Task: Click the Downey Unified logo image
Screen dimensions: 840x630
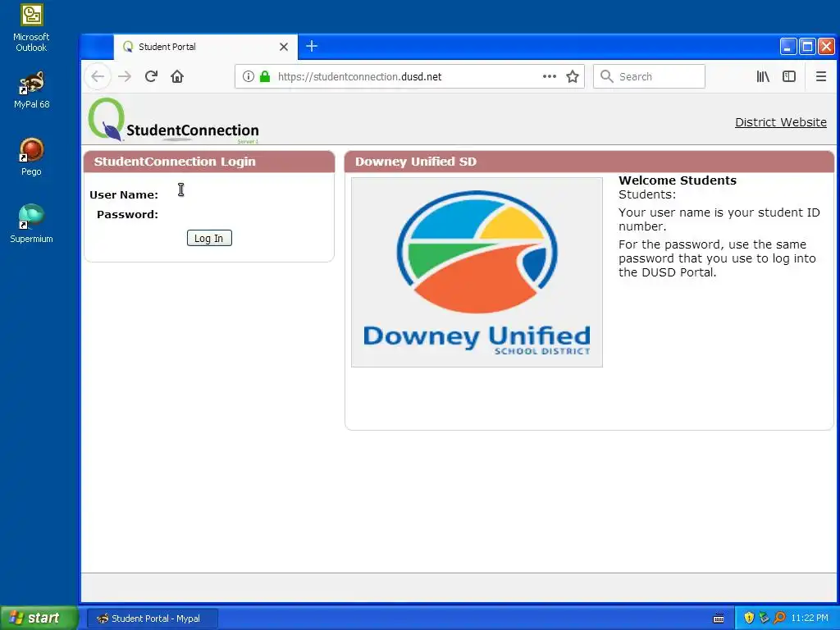Action: pyautogui.click(x=477, y=272)
